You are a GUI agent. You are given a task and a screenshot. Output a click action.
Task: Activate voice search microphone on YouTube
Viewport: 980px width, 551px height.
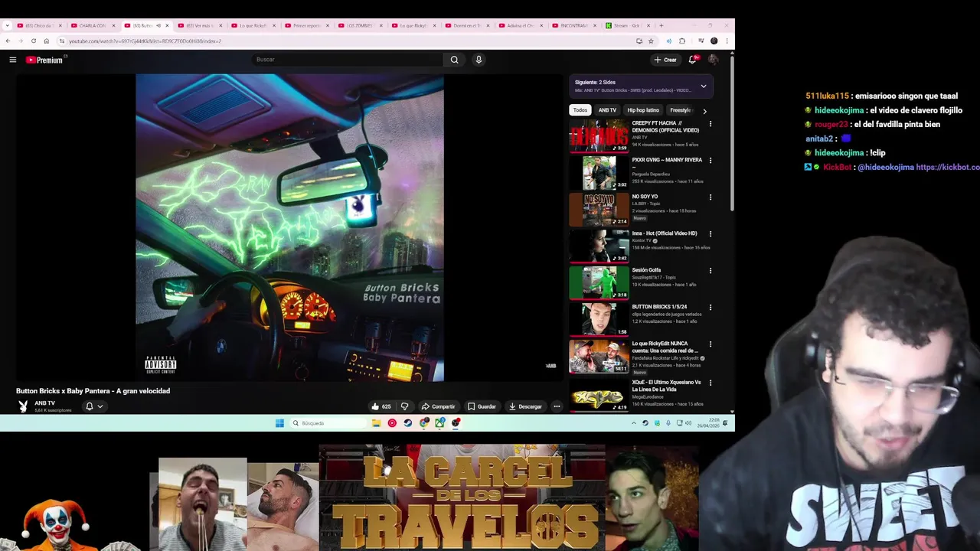coord(479,60)
